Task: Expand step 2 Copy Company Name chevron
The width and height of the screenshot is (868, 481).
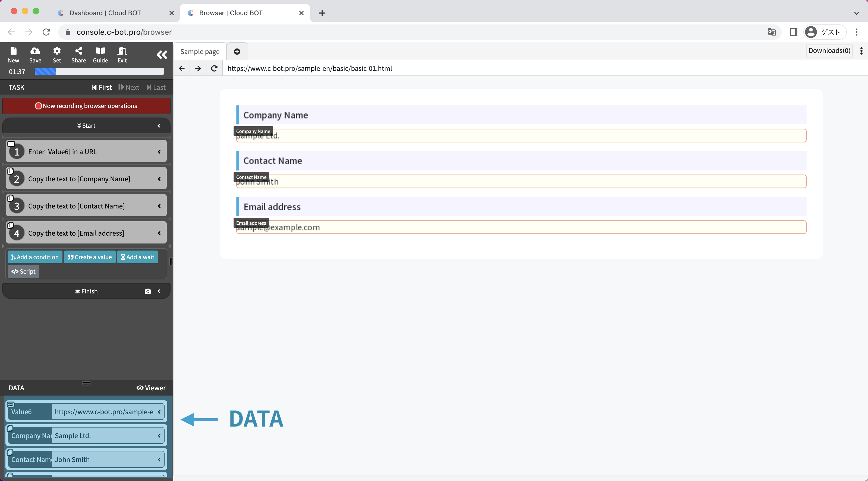Action: point(159,179)
